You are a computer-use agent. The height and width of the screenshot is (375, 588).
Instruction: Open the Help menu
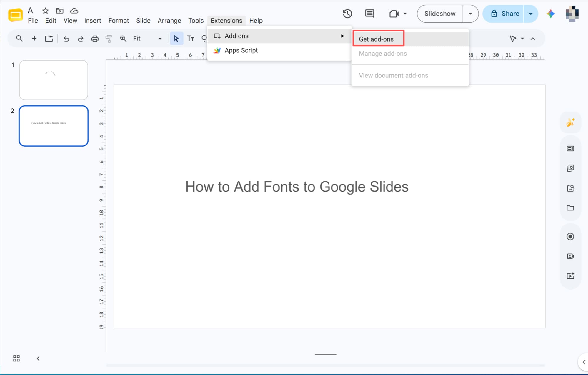(x=256, y=21)
